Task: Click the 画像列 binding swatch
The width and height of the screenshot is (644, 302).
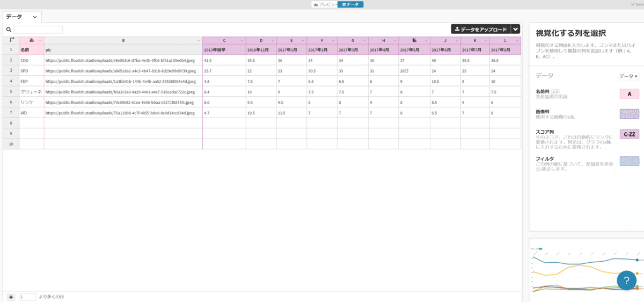Action: [630, 113]
